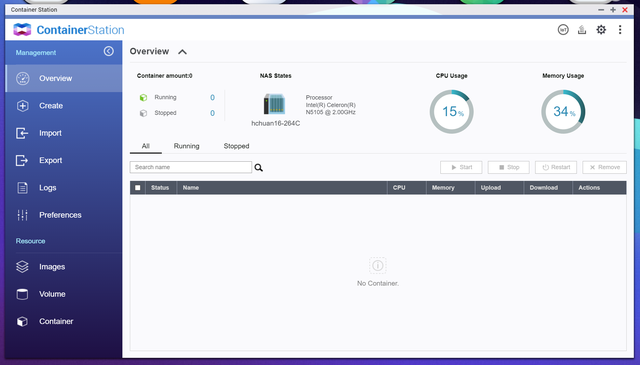
Task: Switch to the All tab
Action: tap(146, 146)
